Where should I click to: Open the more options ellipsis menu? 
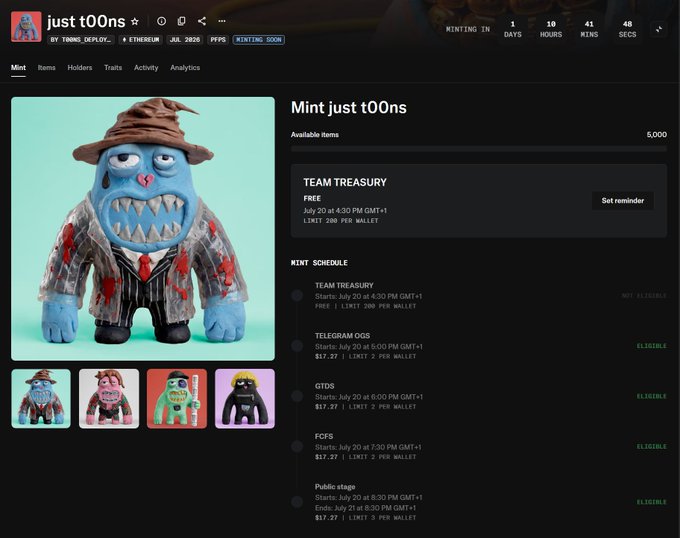click(x=222, y=21)
